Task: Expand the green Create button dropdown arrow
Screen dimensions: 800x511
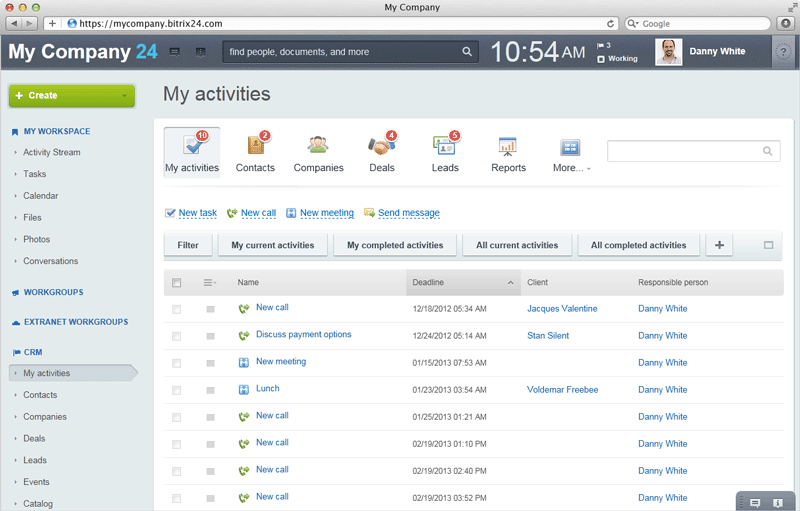Action: pyautogui.click(x=125, y=96)
